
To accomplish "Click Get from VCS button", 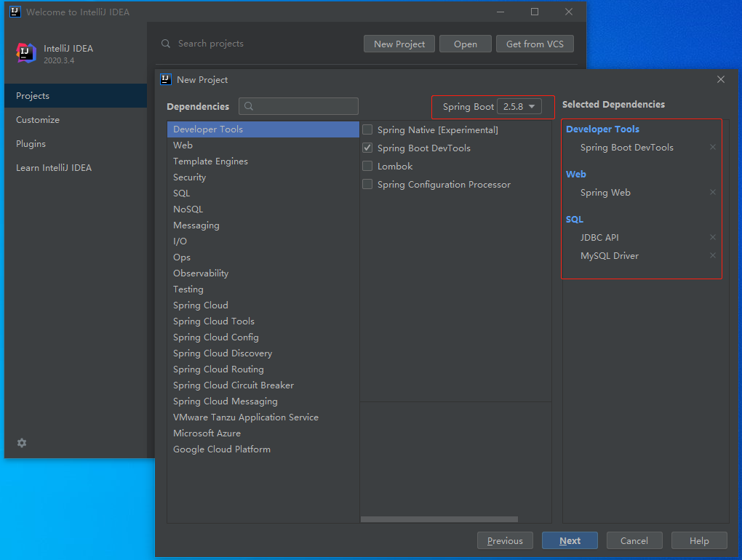I will 535,44.
